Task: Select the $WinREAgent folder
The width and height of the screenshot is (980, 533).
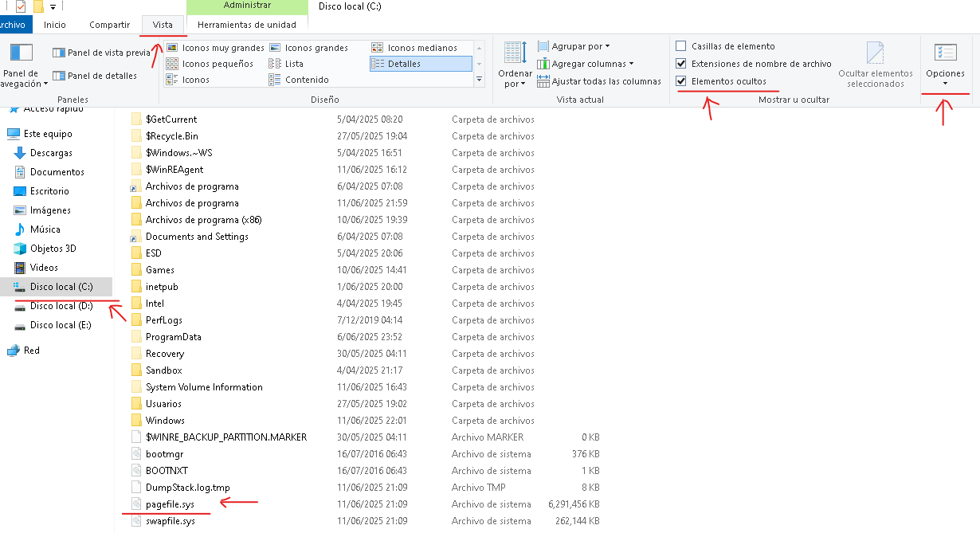Action: [x=174, y=170]
